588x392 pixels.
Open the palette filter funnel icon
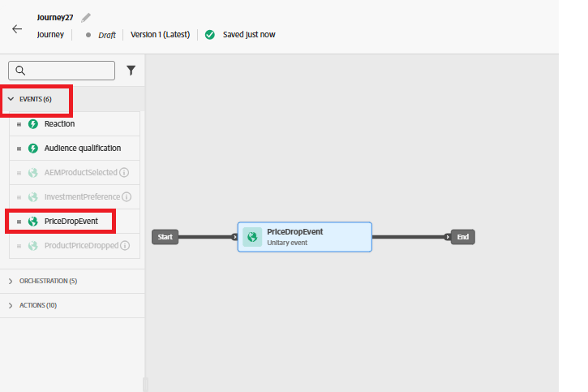(131, 71)
